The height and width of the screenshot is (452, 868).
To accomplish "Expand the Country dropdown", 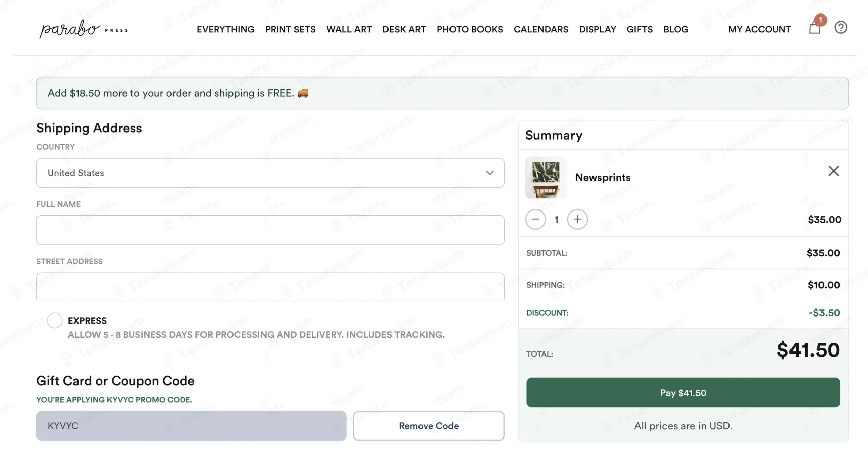I will 270,173.
